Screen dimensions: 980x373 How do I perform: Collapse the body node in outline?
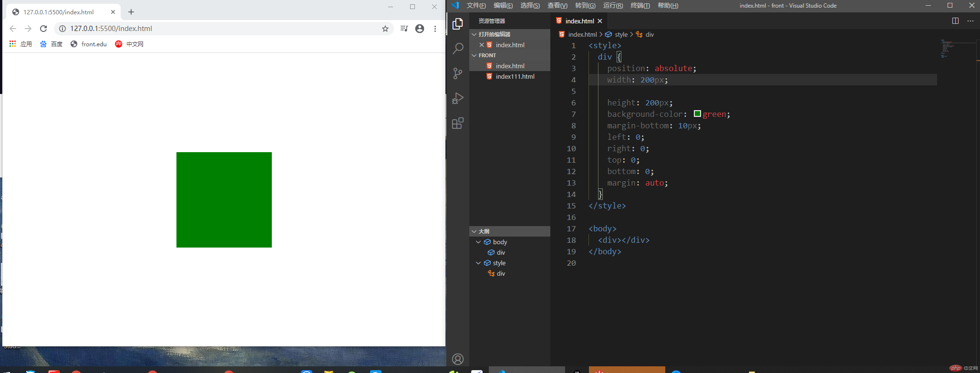478,242
